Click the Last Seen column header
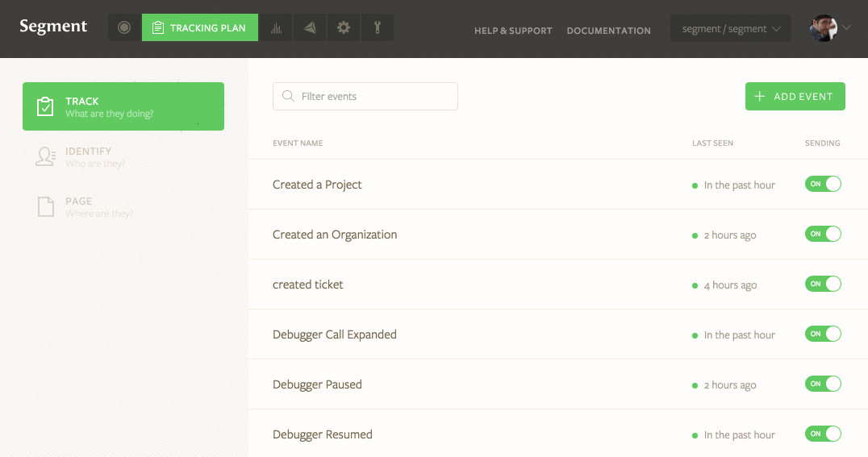This screenshot has height=457, width=868. click(712, 143)
